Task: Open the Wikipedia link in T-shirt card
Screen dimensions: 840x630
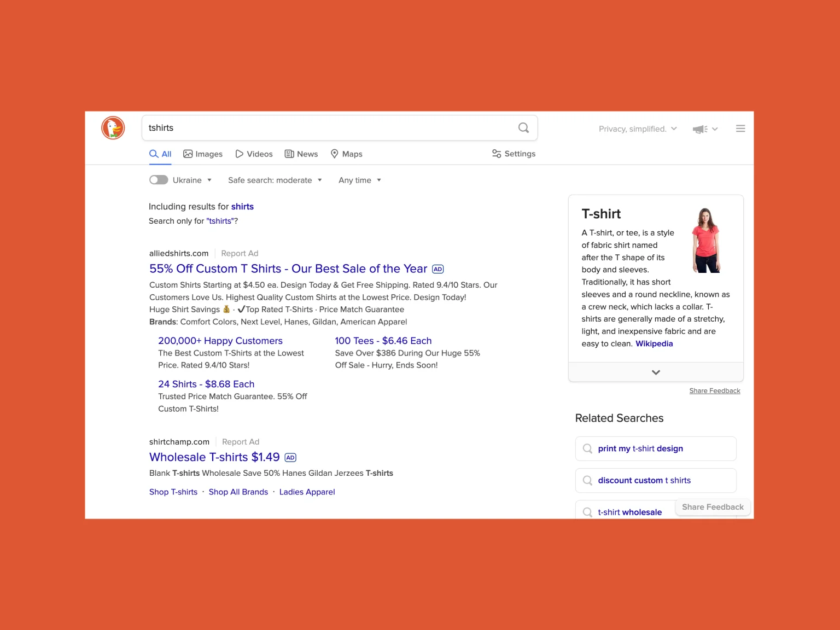Action: 654,343
